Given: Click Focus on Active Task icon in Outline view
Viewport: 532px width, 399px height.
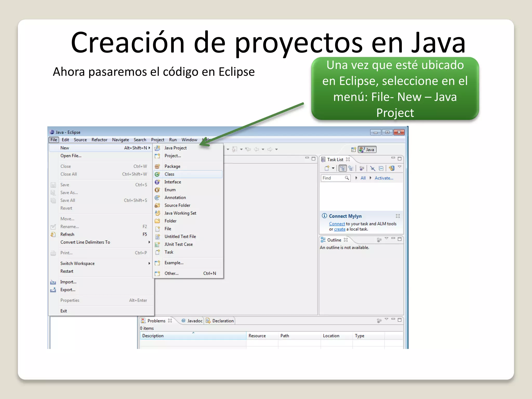Looking at the screenshot, I should click(379, 240).
